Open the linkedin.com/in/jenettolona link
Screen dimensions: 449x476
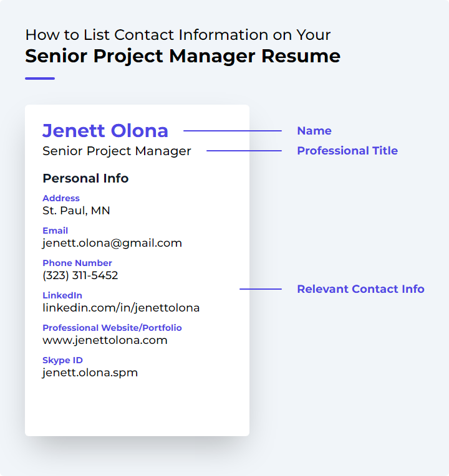(121, 308)
